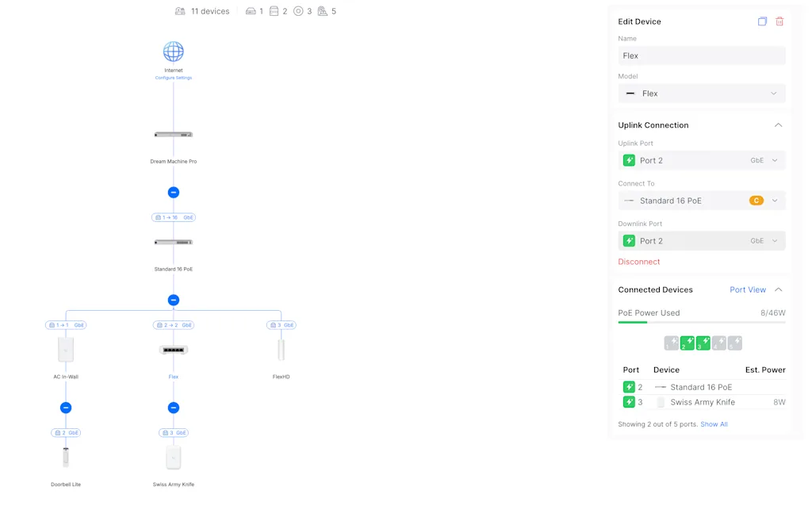Image resolution: width=812 pixels, height=521 pixels.
Task: Click the PoE Power Used progress bar
Action: pyautogui.click(x=702, y=322)
